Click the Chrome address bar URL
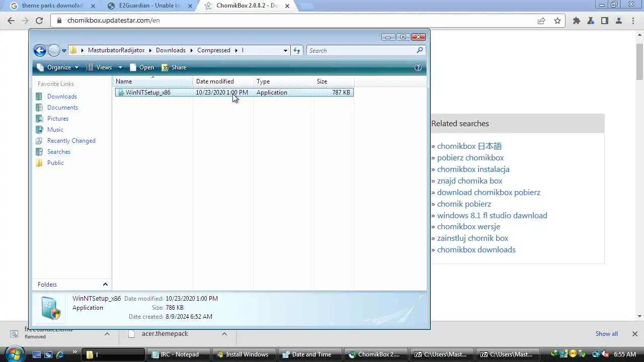Viewport: 644px width, 362px height. (114, 21)
